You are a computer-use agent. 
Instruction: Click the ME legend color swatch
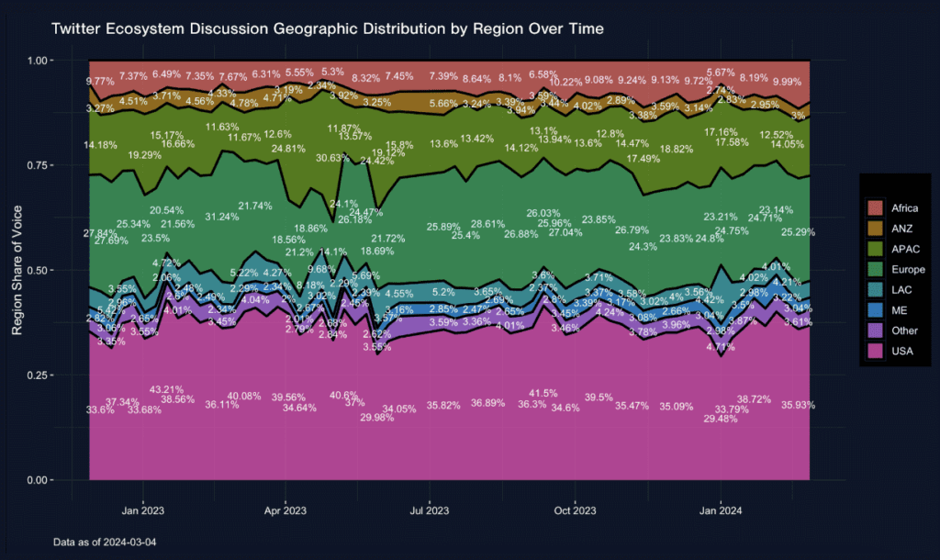[875, 310]
